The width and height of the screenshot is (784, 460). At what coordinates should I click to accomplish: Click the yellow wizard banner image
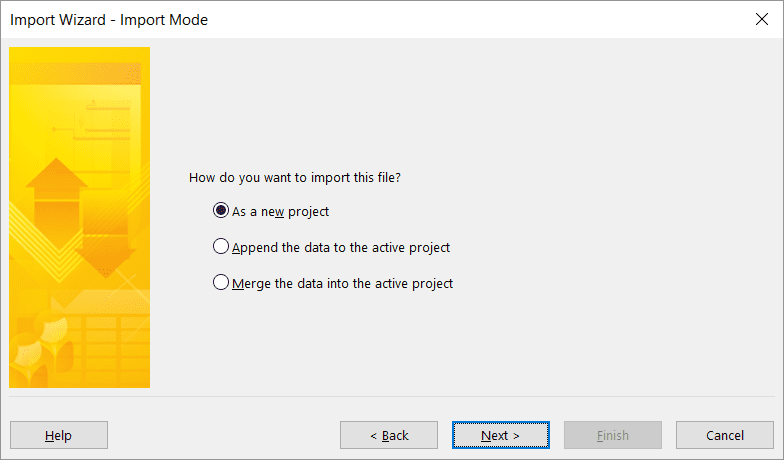pos(80,218)
